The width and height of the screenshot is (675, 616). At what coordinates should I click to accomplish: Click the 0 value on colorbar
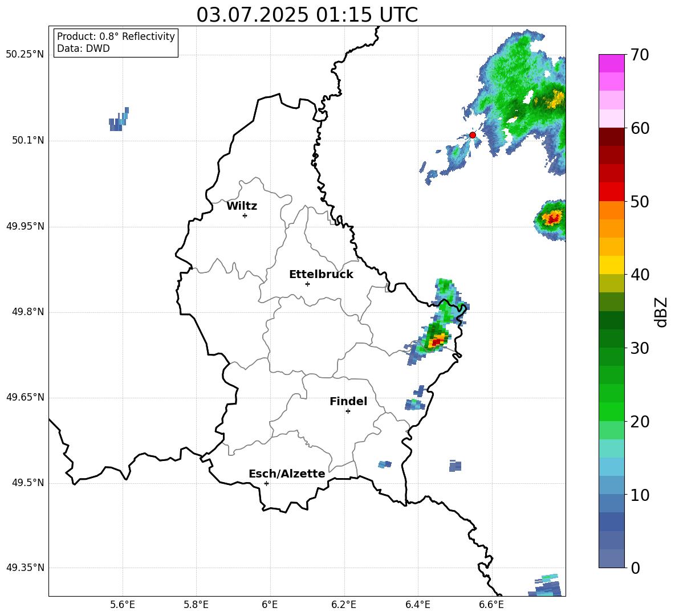coord(635,568)
